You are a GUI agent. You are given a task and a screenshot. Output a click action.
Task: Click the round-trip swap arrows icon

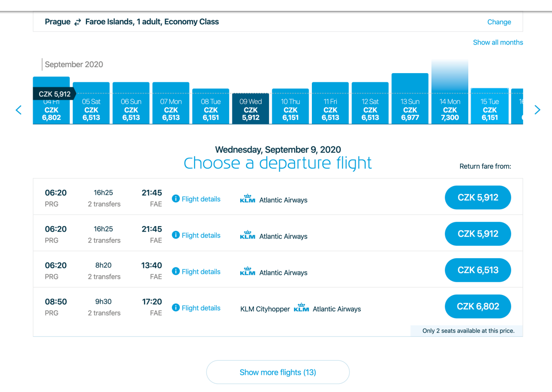coord(78,22)
